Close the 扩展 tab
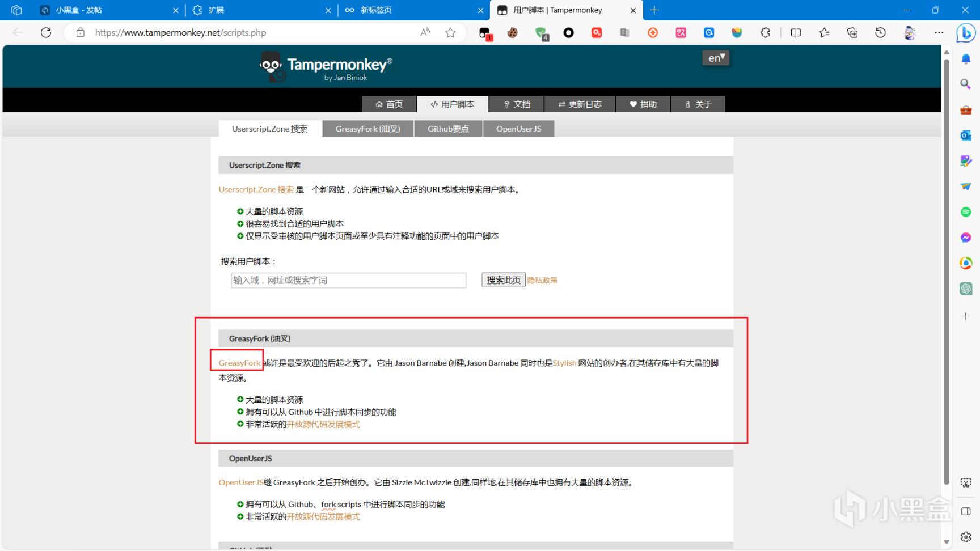Image resolution: width=980 pixels, height=551 pixels. coord(328,10)
